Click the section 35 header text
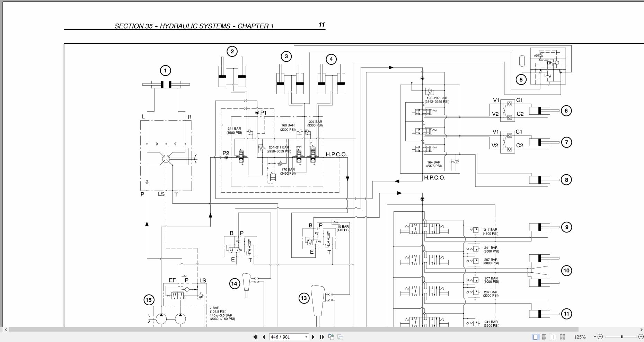Viewport: 644px width, 342px height. [194, 26]
